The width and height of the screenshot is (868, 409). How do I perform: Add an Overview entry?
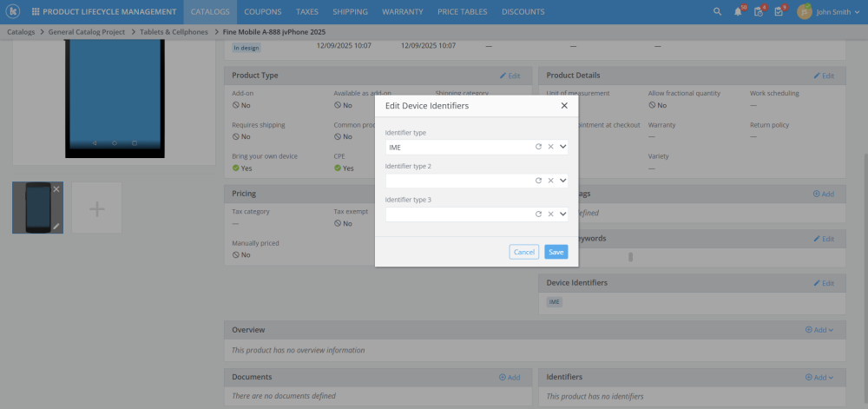click(819, 330)
